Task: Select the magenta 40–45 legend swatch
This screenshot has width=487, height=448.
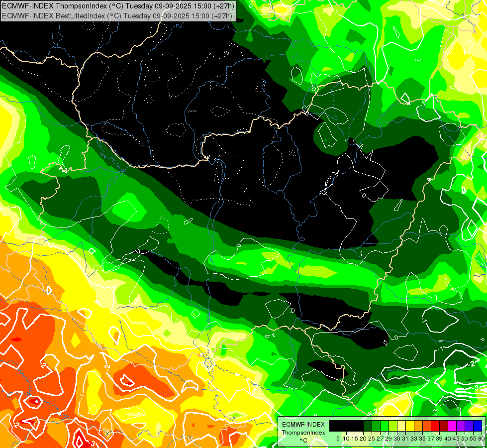Action: pyautogui.click(x=452, y=426)
